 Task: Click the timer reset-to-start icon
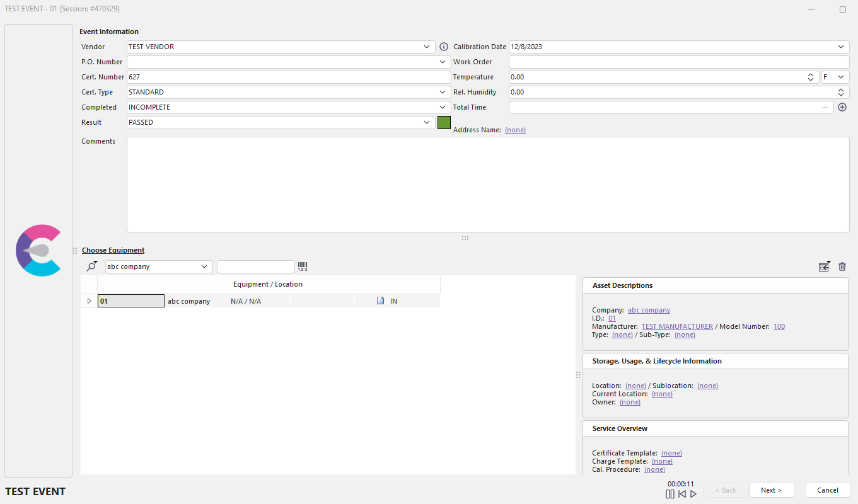click(681, 494)
